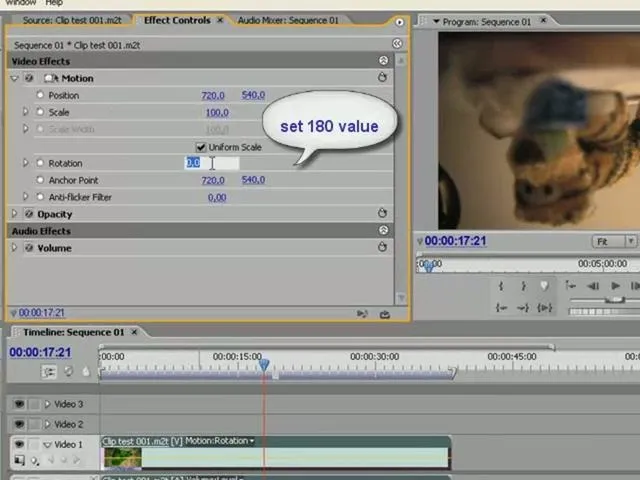Toggle Snap in the timeline

[x=49, y=372]
